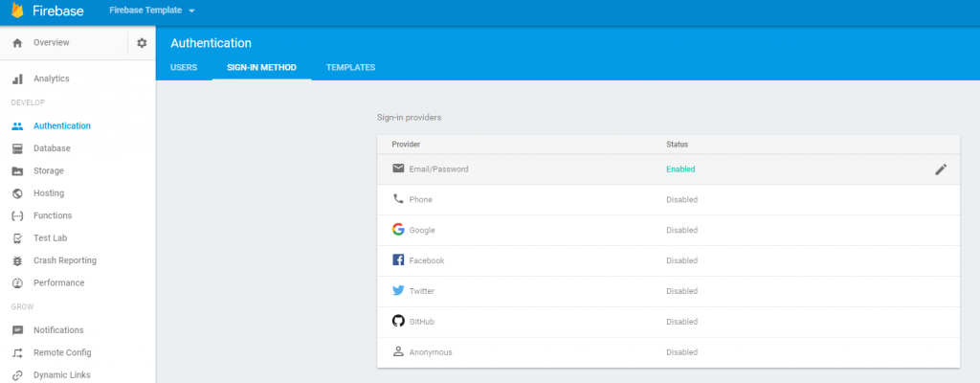Click the Analytics bar chart icon

pyautogui.click(x=17, y=79)
